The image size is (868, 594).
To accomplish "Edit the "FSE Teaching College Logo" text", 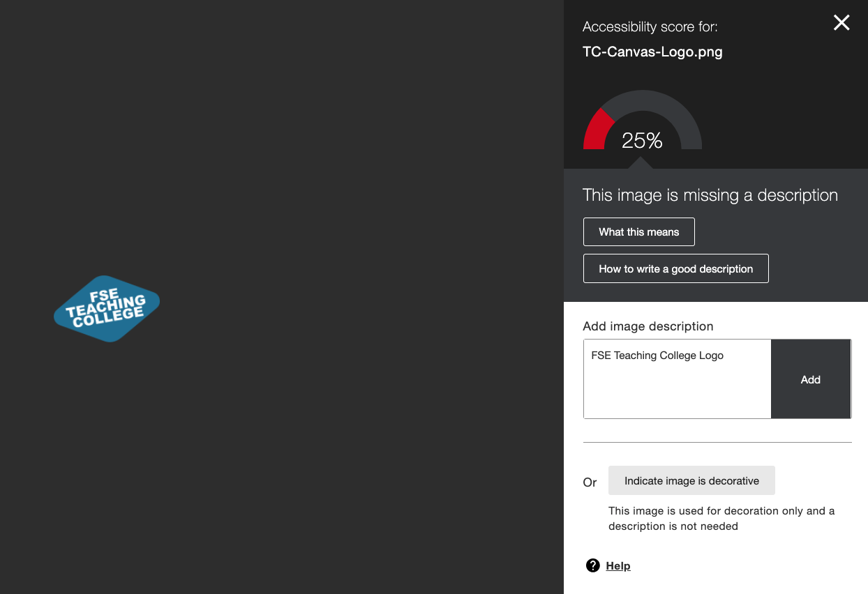I will point(657,356).
